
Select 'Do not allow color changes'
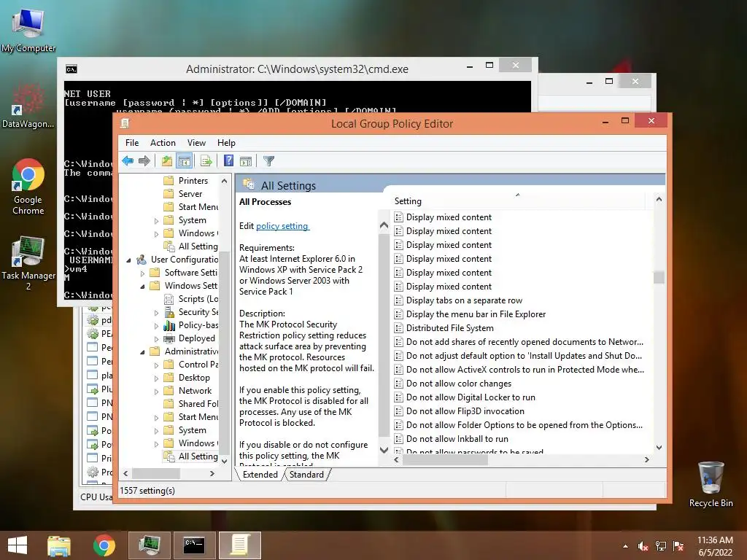tap(459, 384)
